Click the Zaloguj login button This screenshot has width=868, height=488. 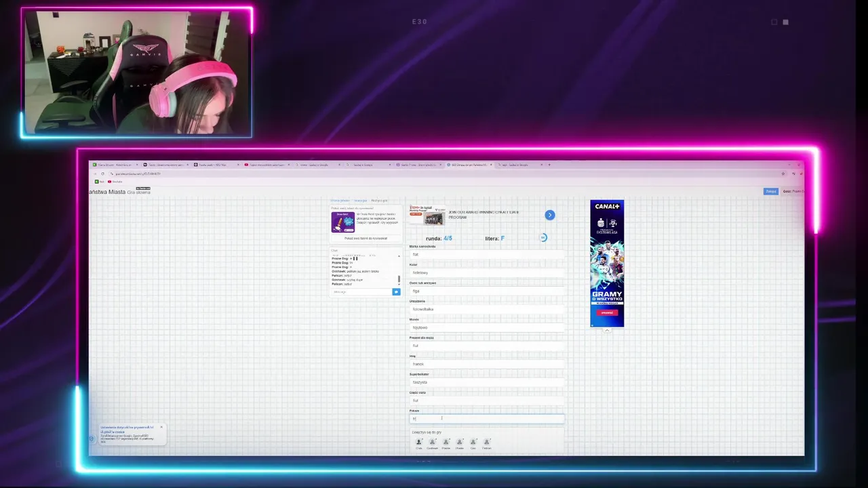771,191
